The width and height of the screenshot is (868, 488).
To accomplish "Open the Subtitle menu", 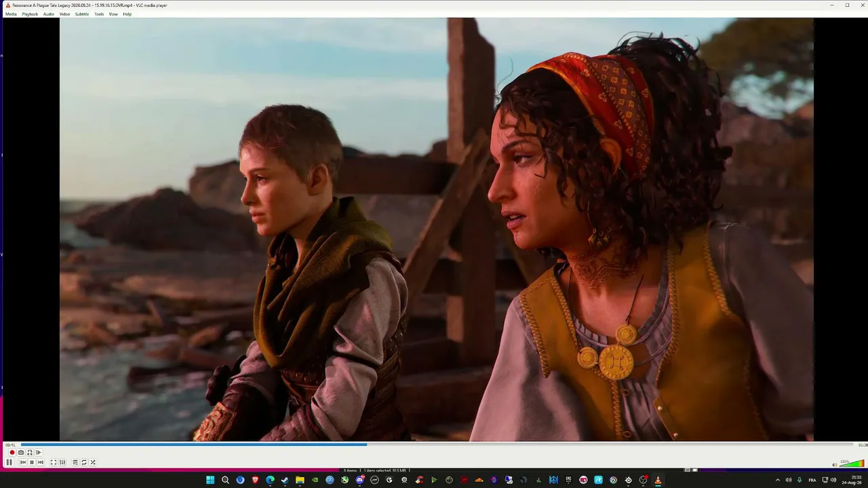I will [x=82, y=14].
